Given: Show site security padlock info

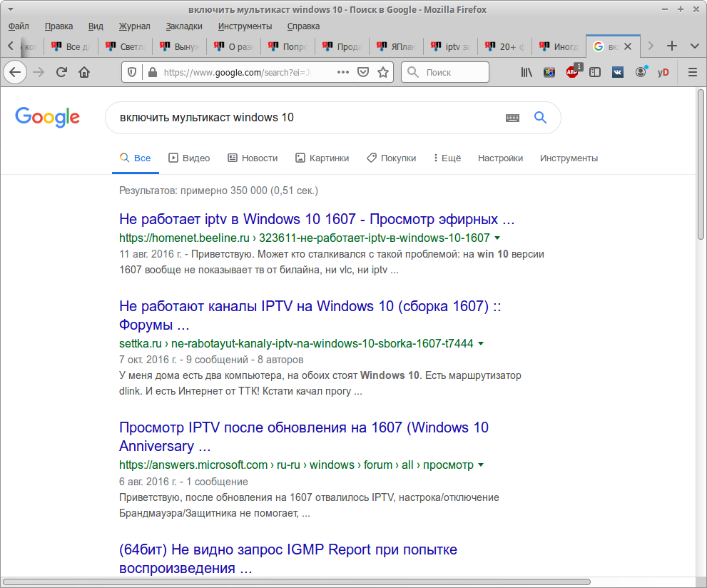Looking at the screenshot, I should [153, 72].
